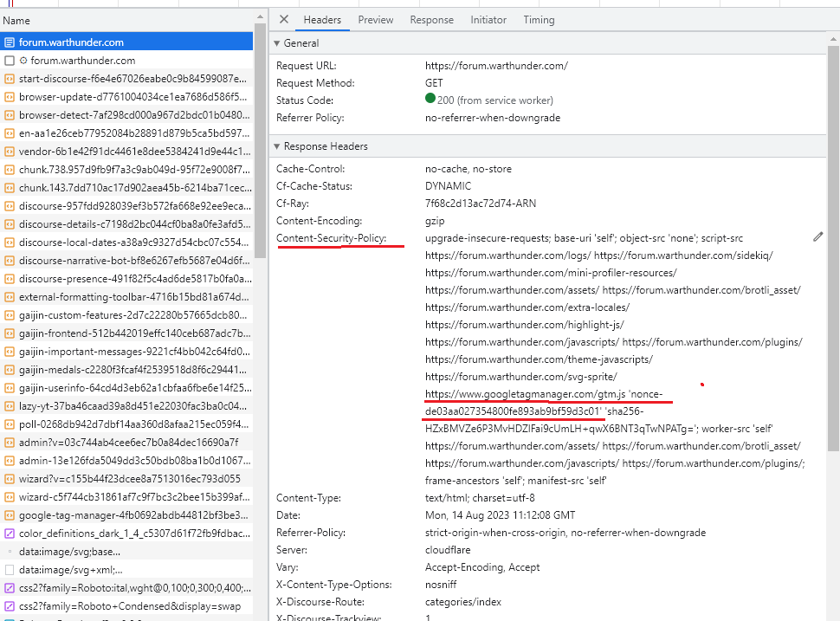This screenshot has width=840, height=621.
Task: Select the google-tag-manager-4fb0692 request row
Action: tap(126, 515)
